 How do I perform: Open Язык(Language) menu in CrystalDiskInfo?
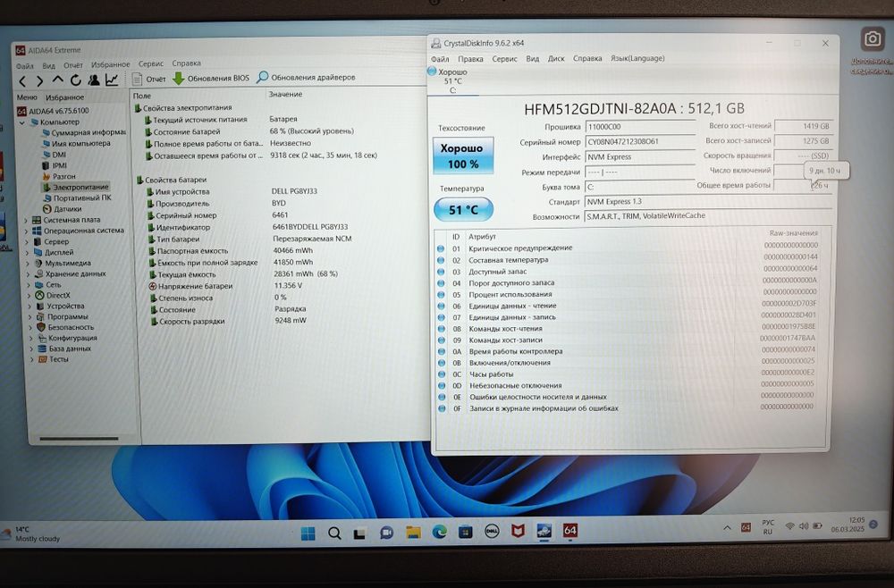[637, 58]
